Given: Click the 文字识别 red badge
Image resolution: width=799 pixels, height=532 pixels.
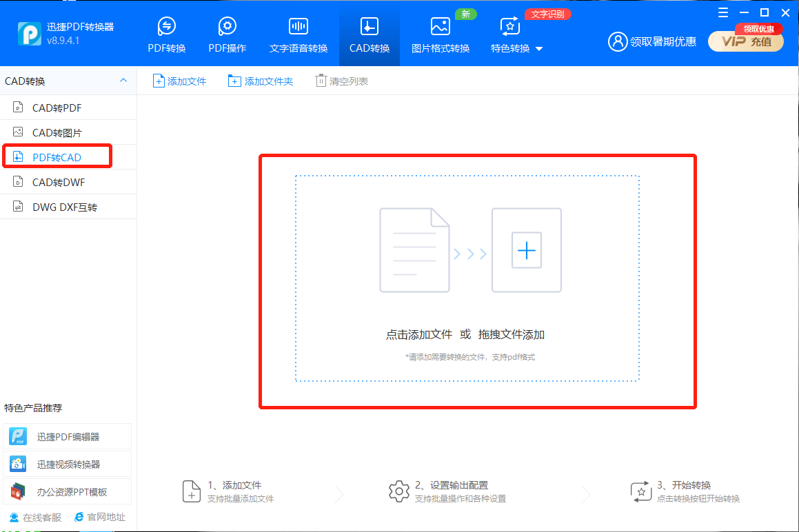Looking at the screenshot, I should [548, 14].
